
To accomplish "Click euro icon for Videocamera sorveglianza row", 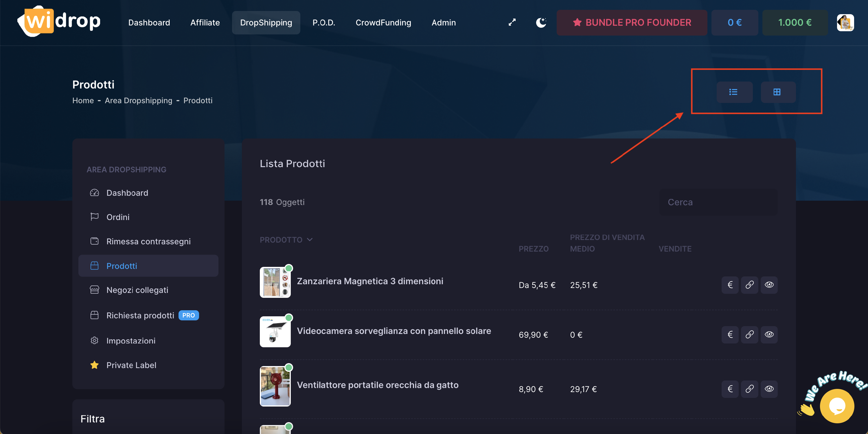I will [730, 334].
